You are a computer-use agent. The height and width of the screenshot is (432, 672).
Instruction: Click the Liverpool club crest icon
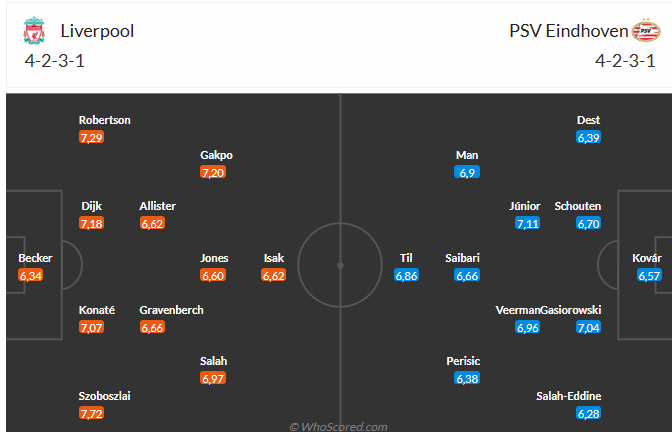click(33, 31)
